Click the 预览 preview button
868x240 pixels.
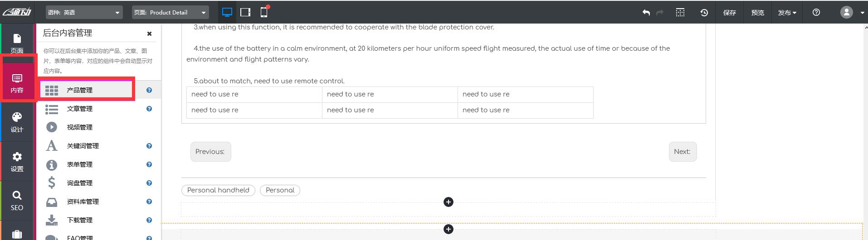(757, 13)
